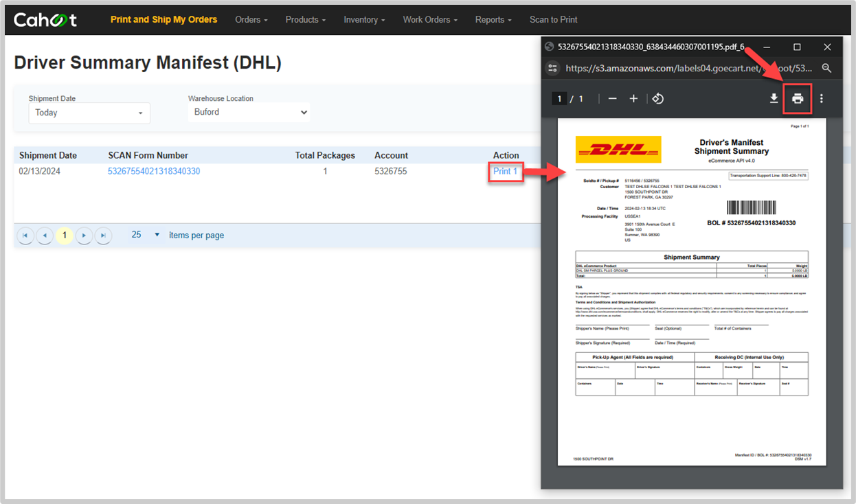This screenshot has width=856, height=504.
Task: Go to Scan to Print
Action: pos(554,20)
